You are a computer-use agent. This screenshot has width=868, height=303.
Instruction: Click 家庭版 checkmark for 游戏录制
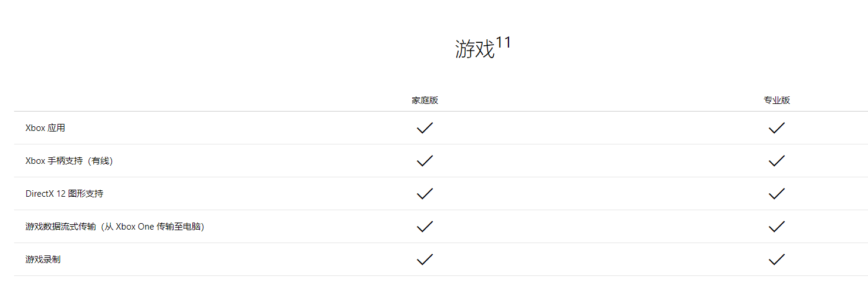pos(425,260)
